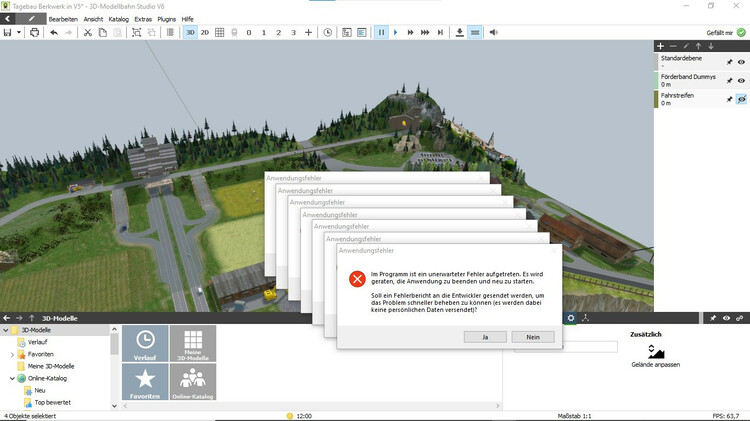Viewport: 750px width, 421px height.
Task: Click the redo arrow icon
Action: tap(68, 33)
